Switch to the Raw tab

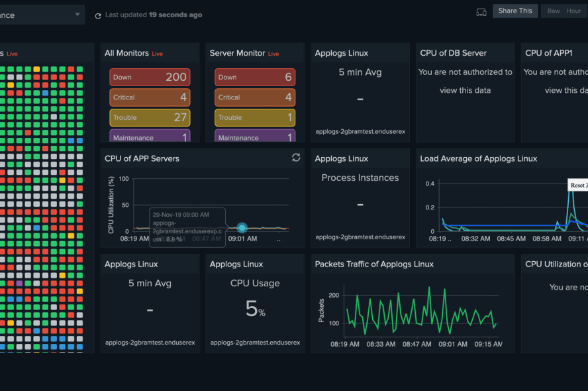pos(553,11)
